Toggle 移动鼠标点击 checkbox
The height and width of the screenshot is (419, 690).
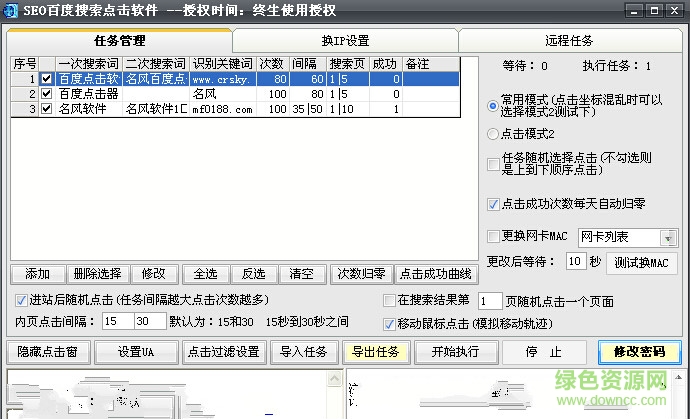389,324
